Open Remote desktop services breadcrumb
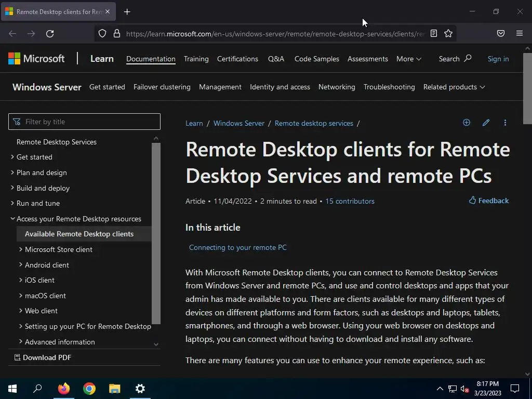Image resolution: width=532 pixels, height=399 pixels. tap(314, 123)
